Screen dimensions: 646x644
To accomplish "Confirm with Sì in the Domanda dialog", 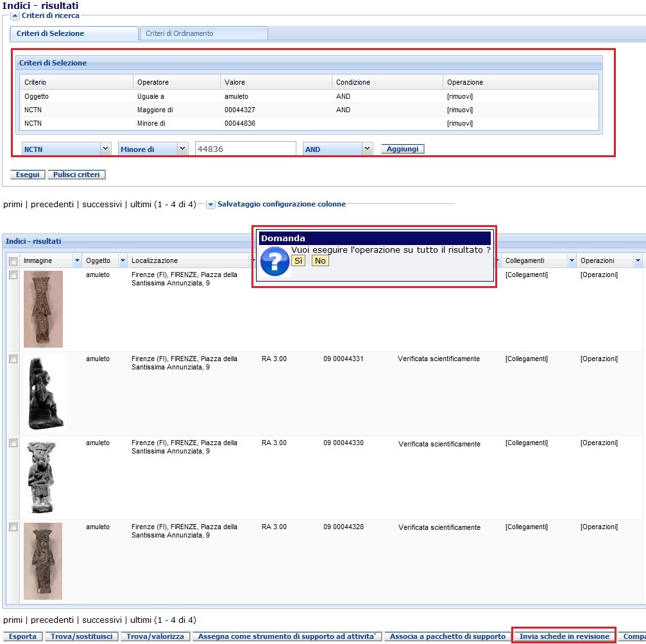I will [x=298, y=261].
